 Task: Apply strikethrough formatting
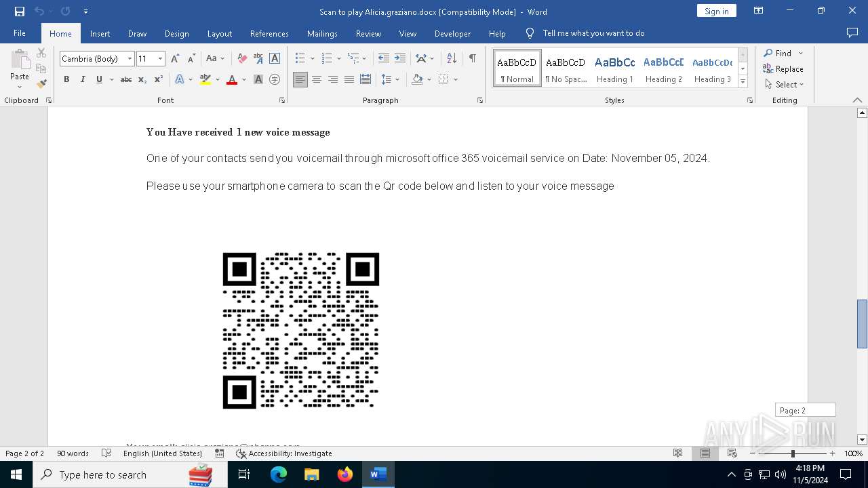[x=126, y=79]
